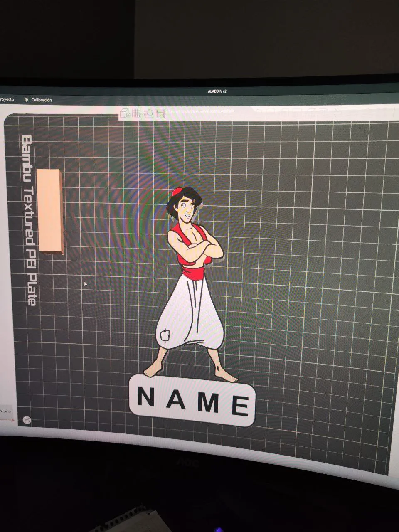Click the Add object cube icon
Viewport: 399px width, 532px height.
(125, 113)
